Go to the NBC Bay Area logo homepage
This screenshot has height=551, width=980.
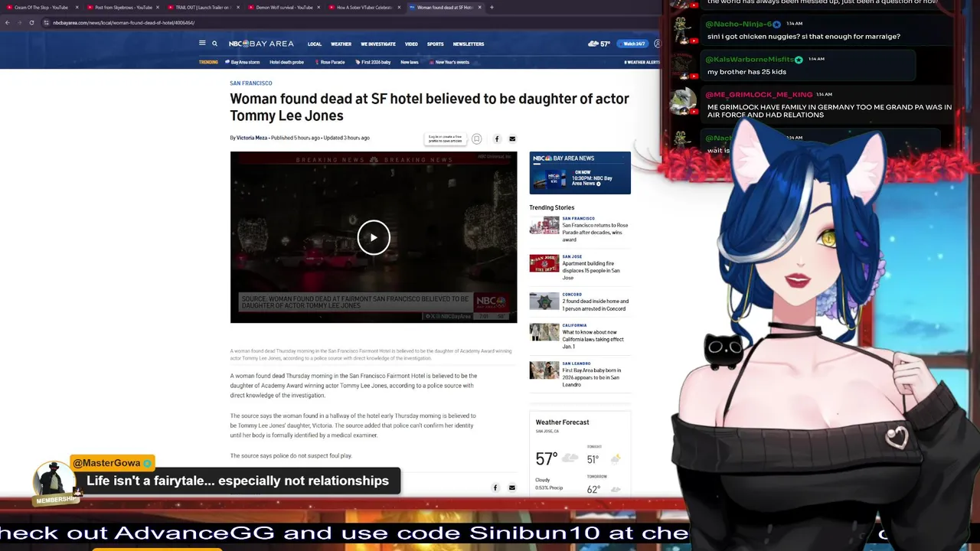click(261, 44)
